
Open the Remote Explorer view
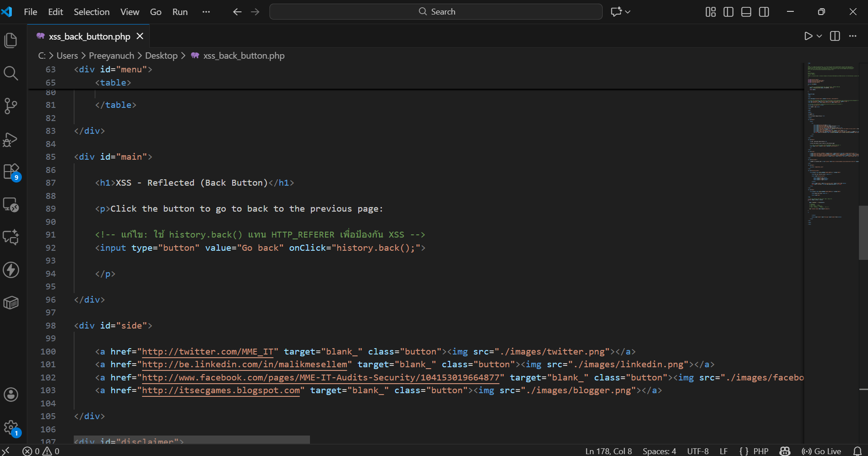[x=11, y=205]
